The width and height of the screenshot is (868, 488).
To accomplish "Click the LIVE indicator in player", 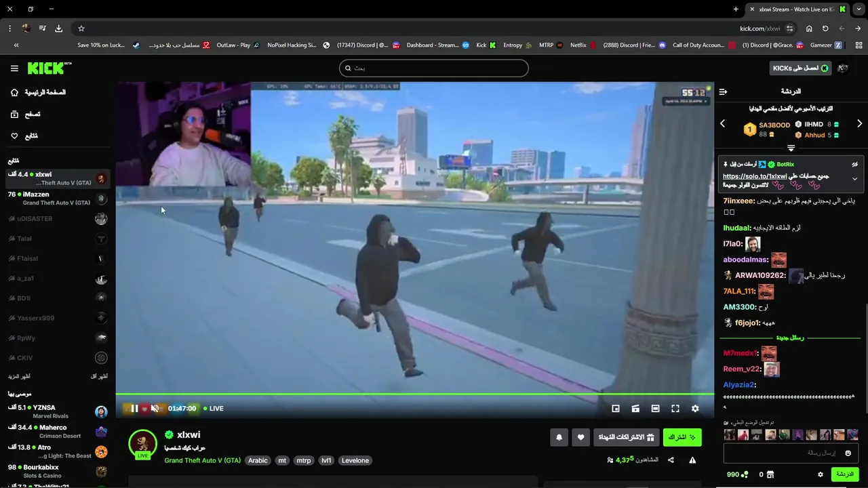I will 213,409.
